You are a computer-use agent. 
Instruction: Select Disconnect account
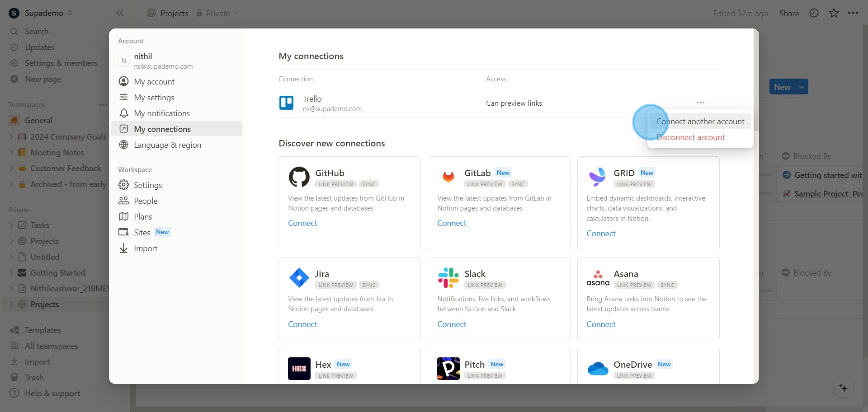click(x=700, y=137)
